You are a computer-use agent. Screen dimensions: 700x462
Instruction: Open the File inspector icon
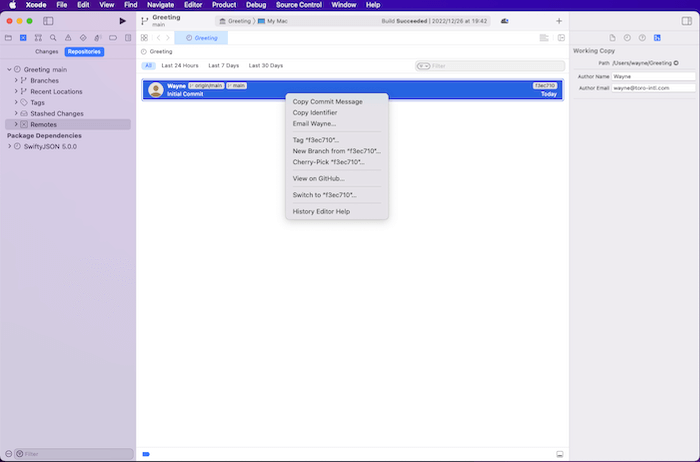[x=612, y=38]
